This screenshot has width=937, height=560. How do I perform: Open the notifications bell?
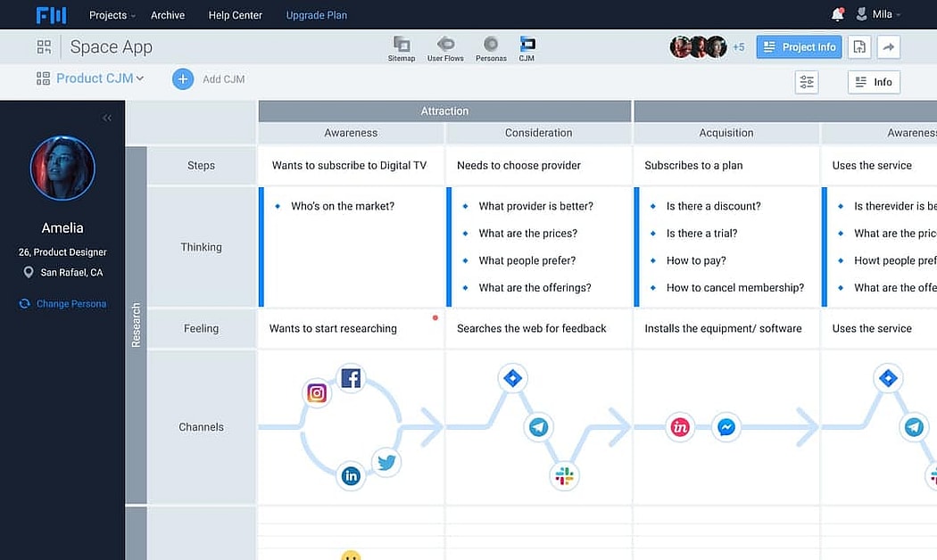[838, 14]
